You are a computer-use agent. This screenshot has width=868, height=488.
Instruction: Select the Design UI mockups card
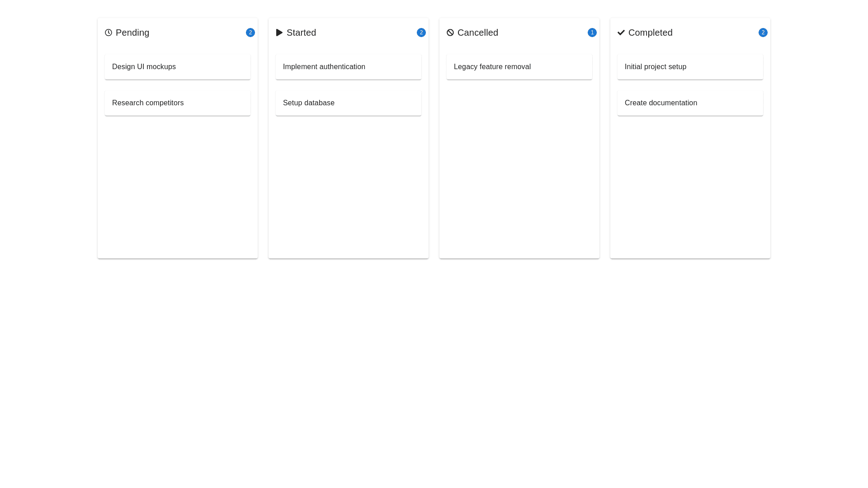pyautogui.click(x=177, y=67)
